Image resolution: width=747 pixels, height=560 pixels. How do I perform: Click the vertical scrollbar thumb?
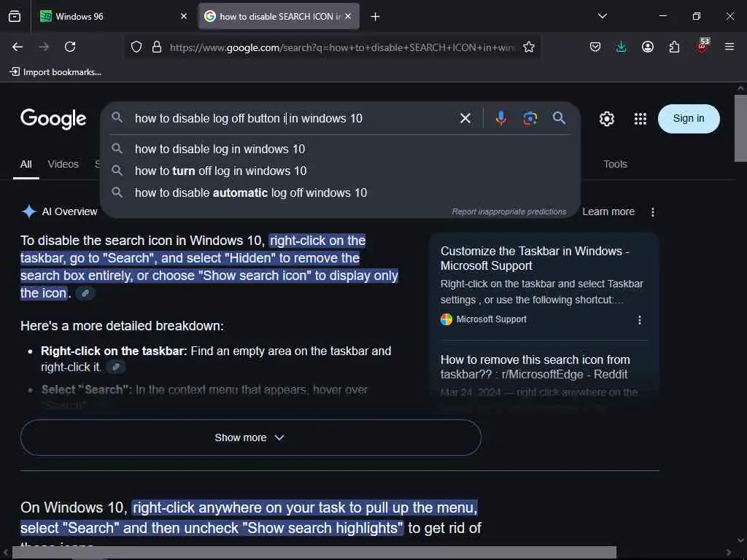[x=740, y=128]
